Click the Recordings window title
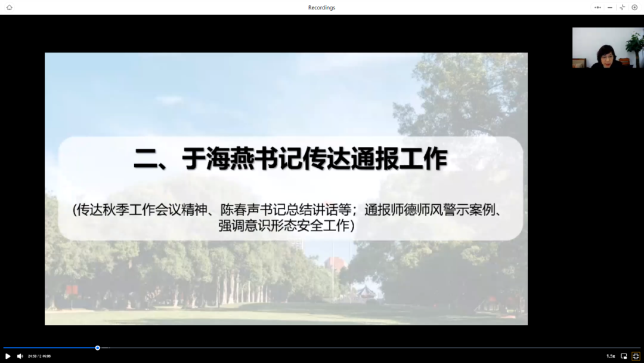Screen dimensions: 644x363 321,8
